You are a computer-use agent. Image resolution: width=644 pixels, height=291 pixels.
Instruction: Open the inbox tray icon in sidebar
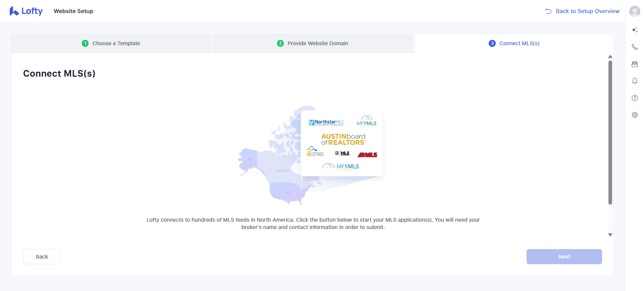pos(635,64)
